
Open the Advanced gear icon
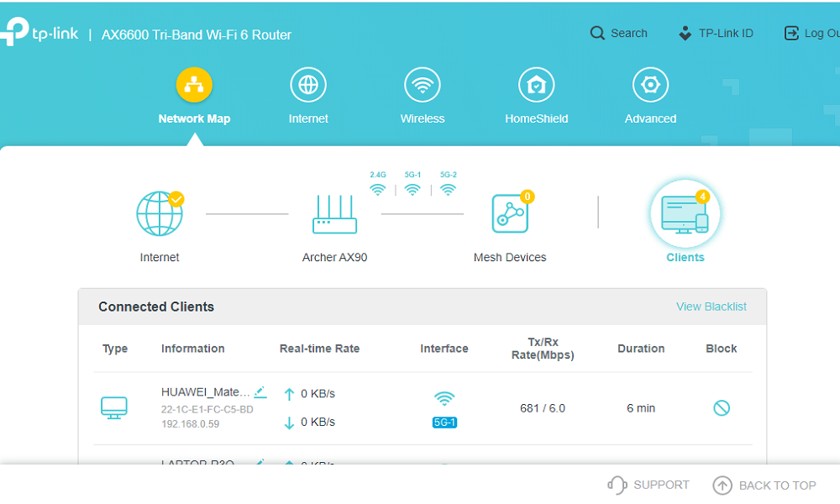(650, 85)
